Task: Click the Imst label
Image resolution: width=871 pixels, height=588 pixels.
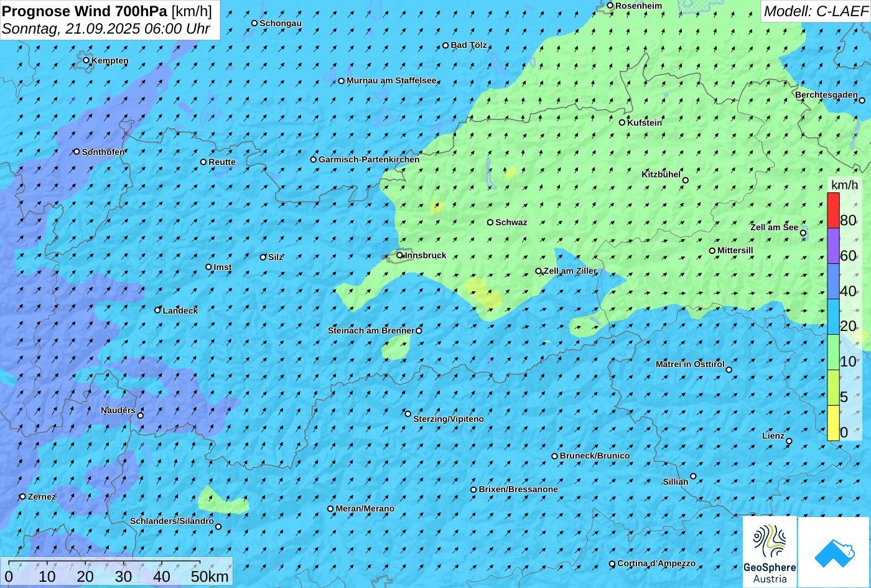Action: coord(223,267)
